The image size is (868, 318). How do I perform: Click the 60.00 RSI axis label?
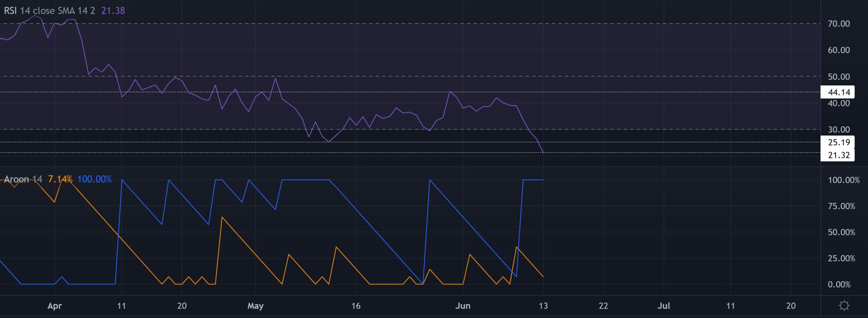coord(839,50)
